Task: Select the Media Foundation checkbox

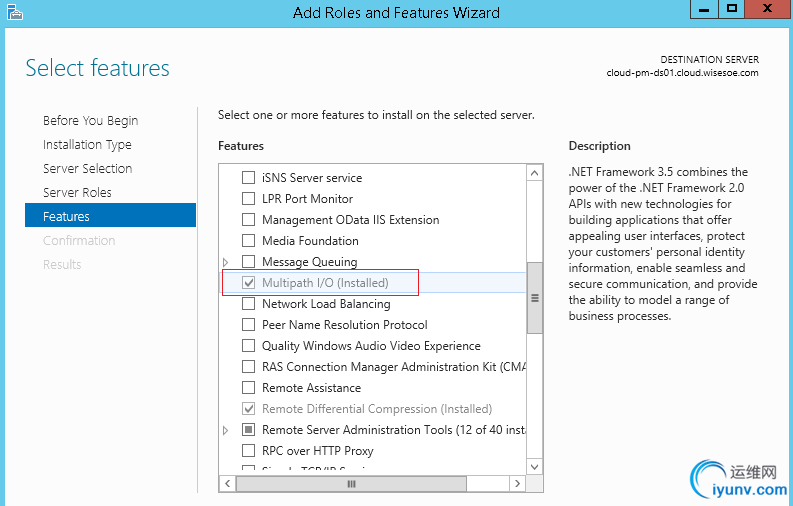Action: [249, 241]
